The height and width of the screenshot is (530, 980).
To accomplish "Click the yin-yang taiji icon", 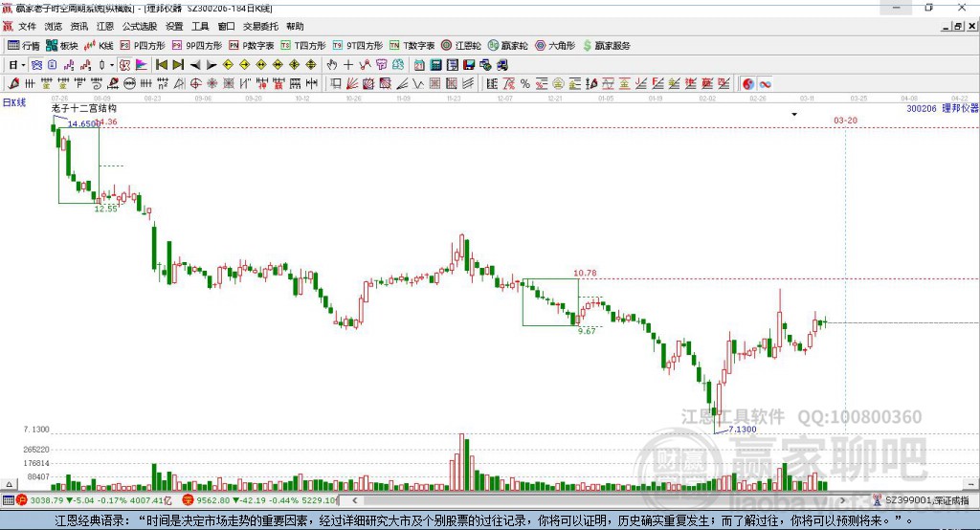I will pyautogui.click(x=748, y=84).
